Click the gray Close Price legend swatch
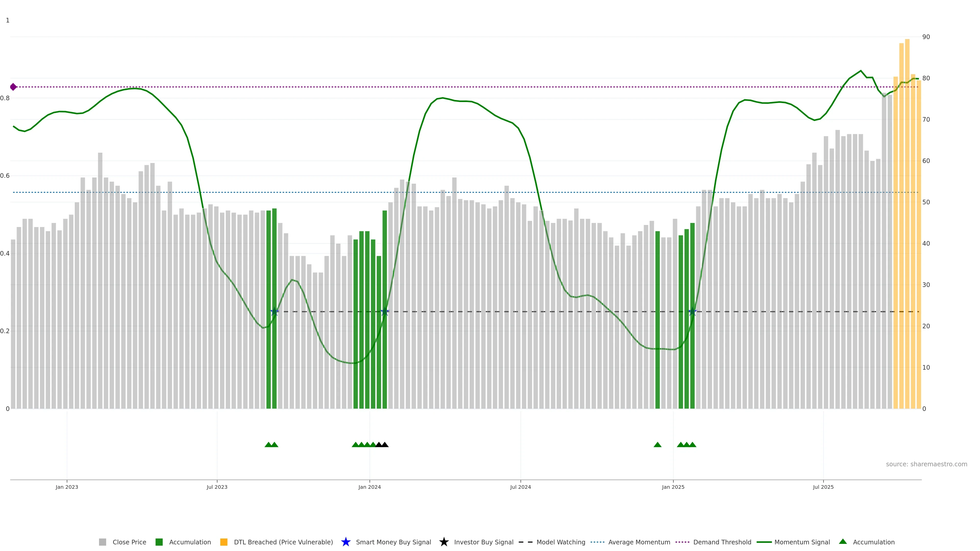 102,542
